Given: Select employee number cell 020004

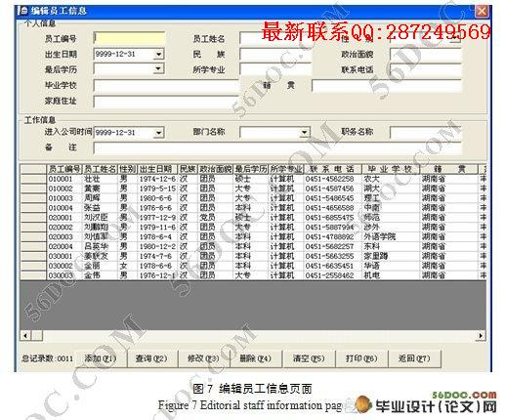Looking at the screenshot, I should point(64,247).
